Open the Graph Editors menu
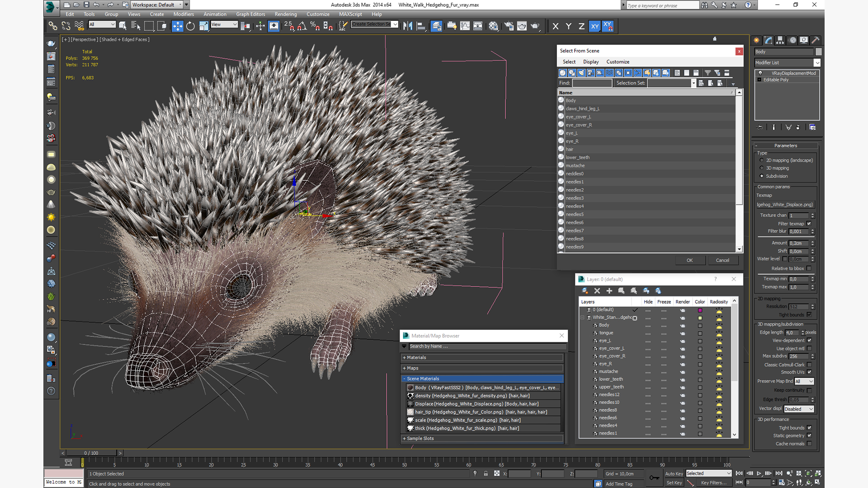Screen dimensions: 868x488 point(250,14)
